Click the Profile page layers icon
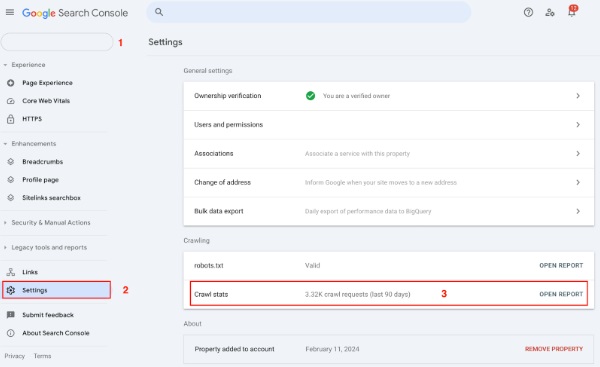This screenshot has width=600, height=367. [11, 179]
